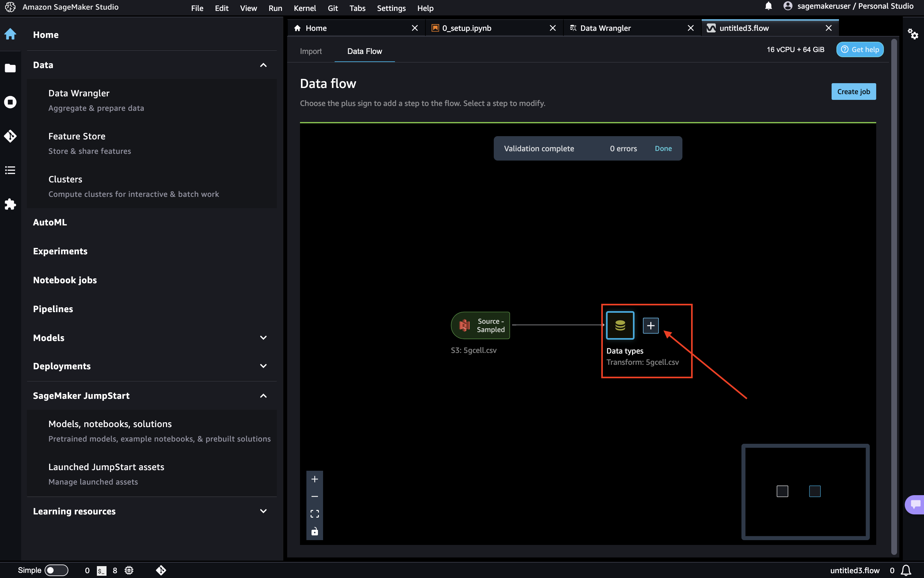This screenshot has width=924, height=578.
Task: Click the Create job button
Action: [x=853, y=92]
